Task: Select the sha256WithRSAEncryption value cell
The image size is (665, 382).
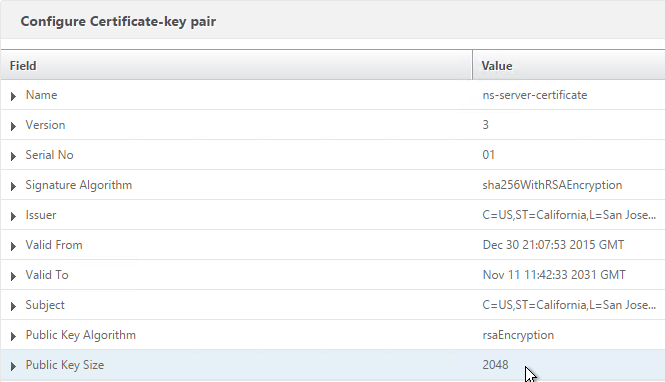Action: coord(552,185)
